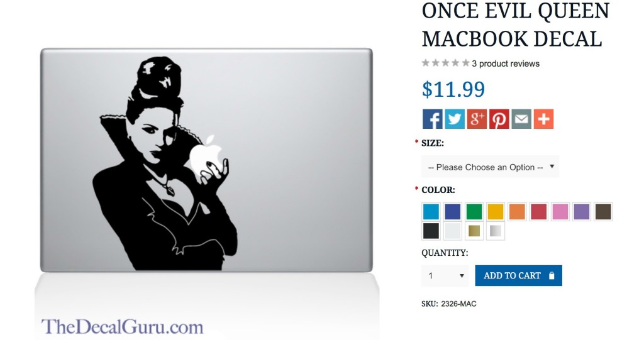Pick the purple color swatch

coord(582,212)
